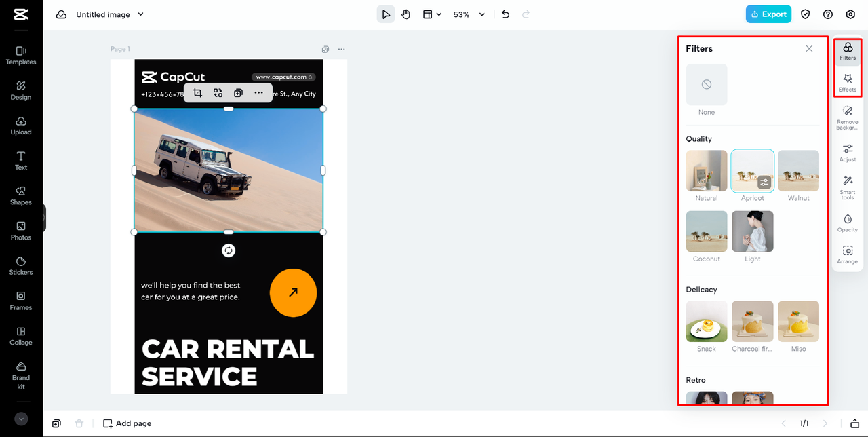Open the Shapes panel
Viewport: 868px width, 437px height.
click(x=21, y=196)
